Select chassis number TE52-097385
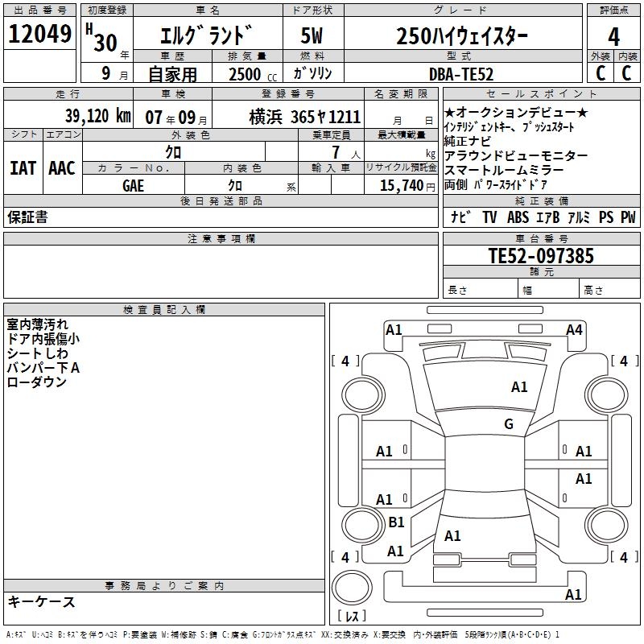This screenshot has width=644, height=644. [x=541, y=255]
